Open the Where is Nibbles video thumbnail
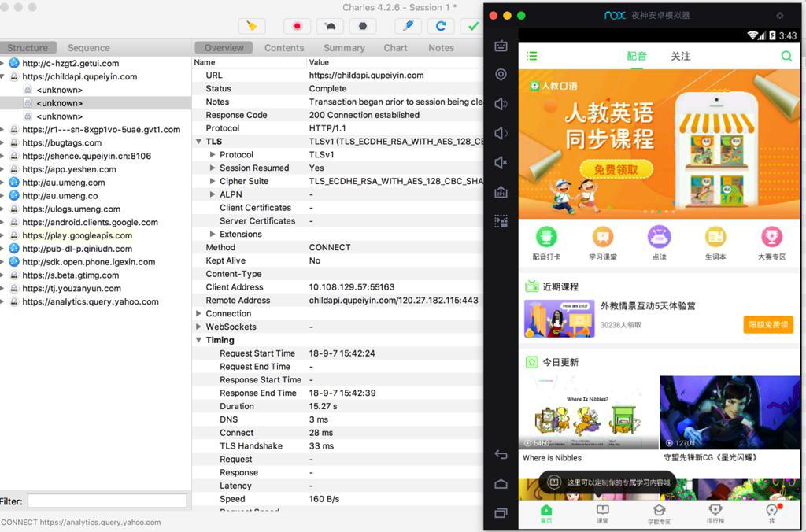Image resolution: width=806 pixels, height=532 pixels. [x=588, y=412]
